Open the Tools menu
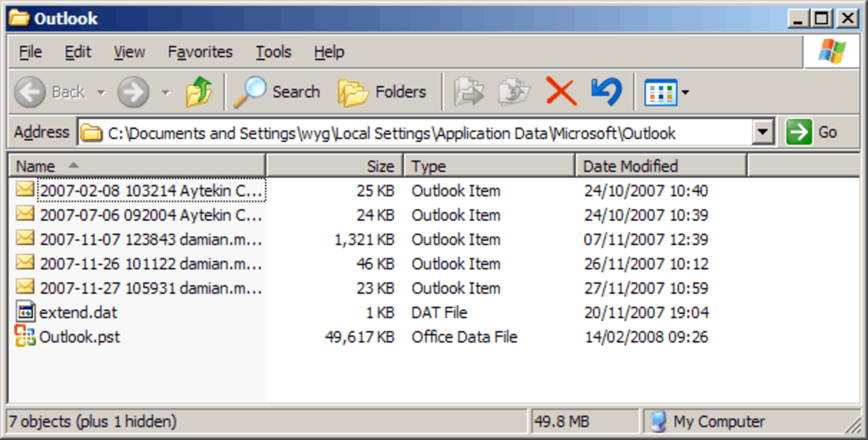 click(x=273, y=52)
